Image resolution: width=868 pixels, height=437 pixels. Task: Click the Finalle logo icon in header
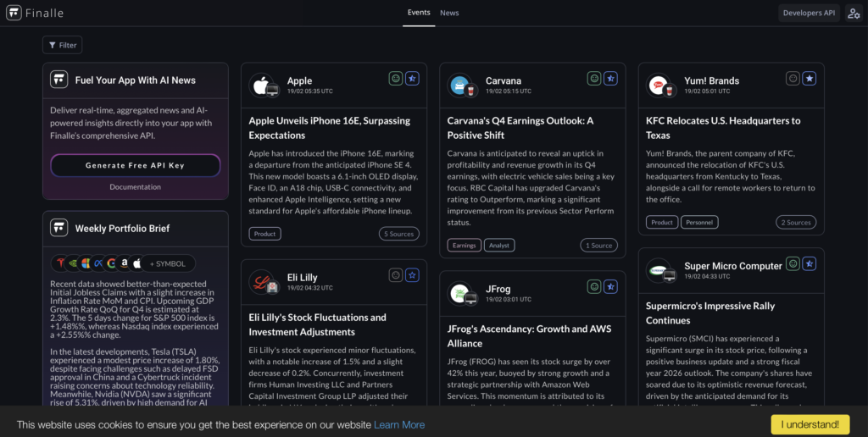coord(14,13)
